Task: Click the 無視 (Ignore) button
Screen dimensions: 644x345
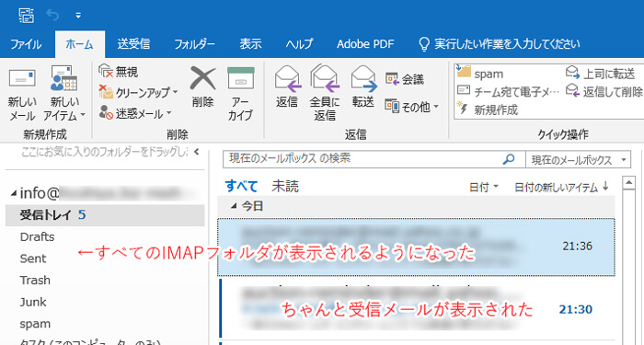Action: coord(119,72)
